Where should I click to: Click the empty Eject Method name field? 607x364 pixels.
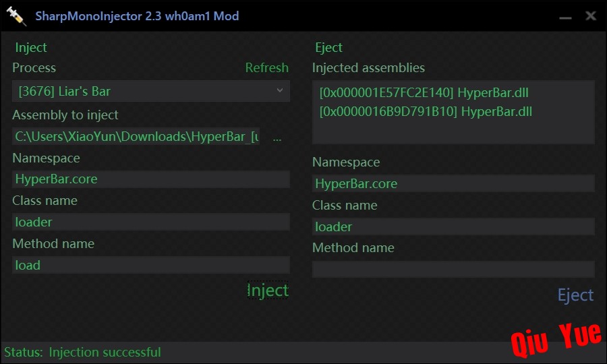pos(453,269)
